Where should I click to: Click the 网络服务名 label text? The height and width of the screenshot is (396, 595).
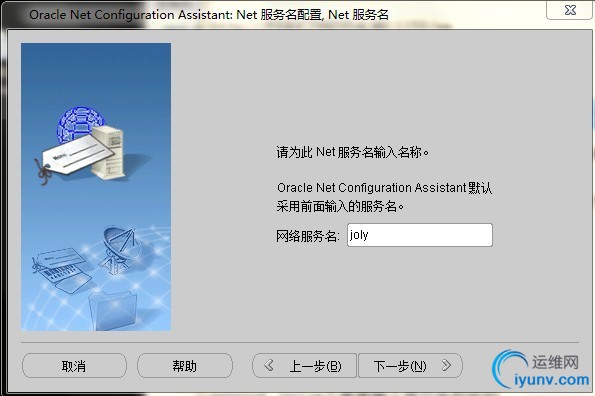pyautogui.click(x=307, y=236)
